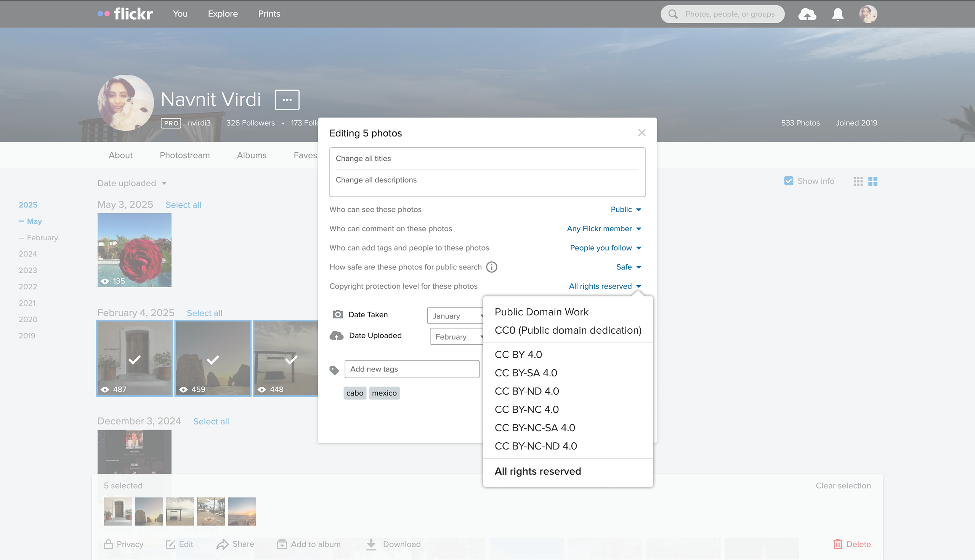Click the Share icon in bottom toolbar
975x560 pixels.
[x=222, y=544]
